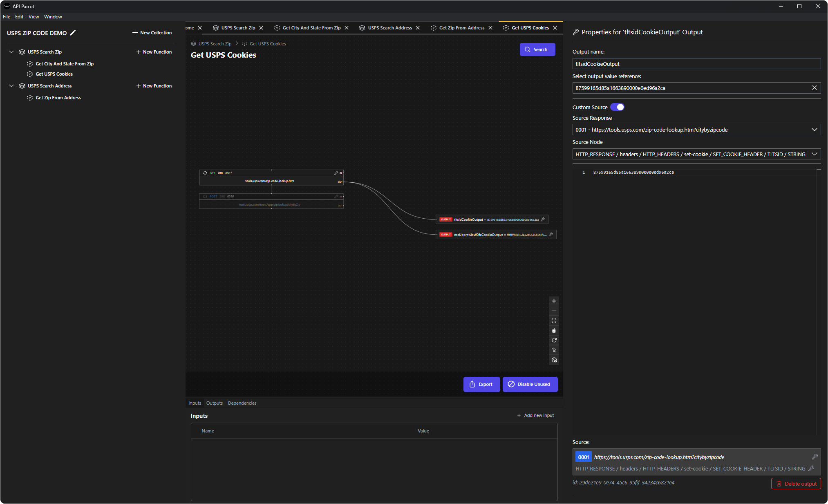Click USPS Search Zip in breadcrumb
Screen dimensions: 828x504
coord(215,44)
